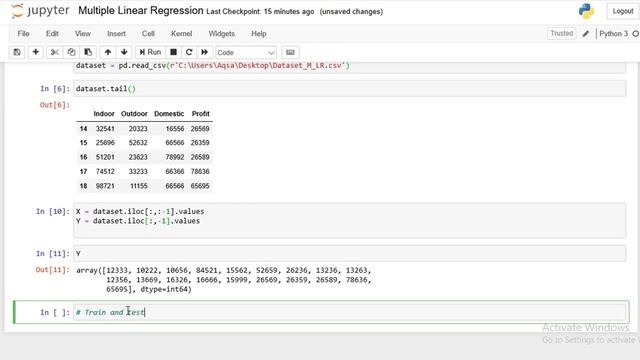Interrupt the kernel stop icon
The height and width of the screenshot is (360, 640).
pos(173,52)
